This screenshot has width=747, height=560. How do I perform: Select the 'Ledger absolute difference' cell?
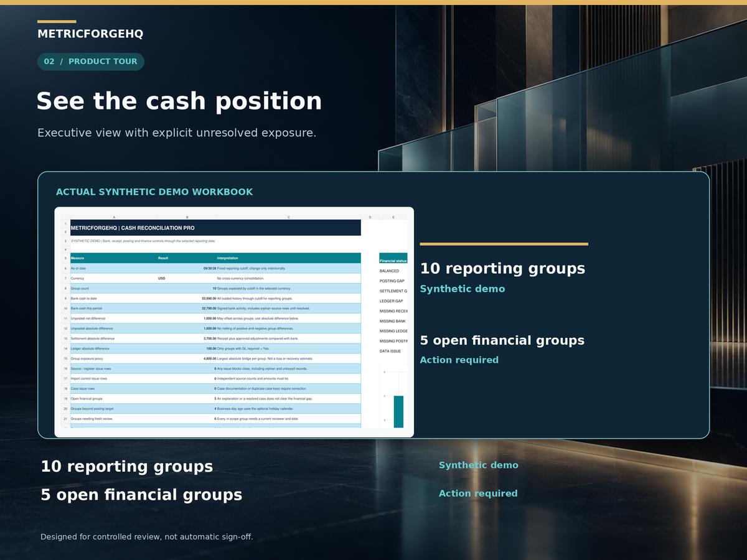[113, 348]
